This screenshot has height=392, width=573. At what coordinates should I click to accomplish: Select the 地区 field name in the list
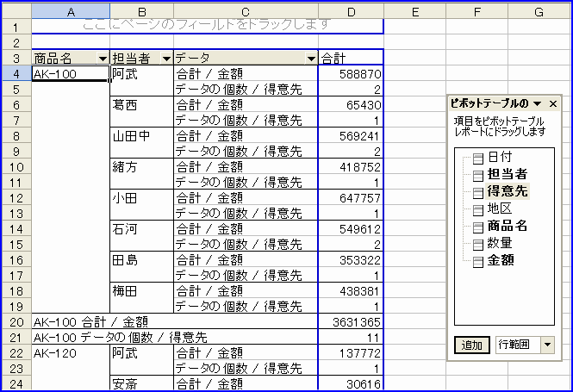[500, 208]
